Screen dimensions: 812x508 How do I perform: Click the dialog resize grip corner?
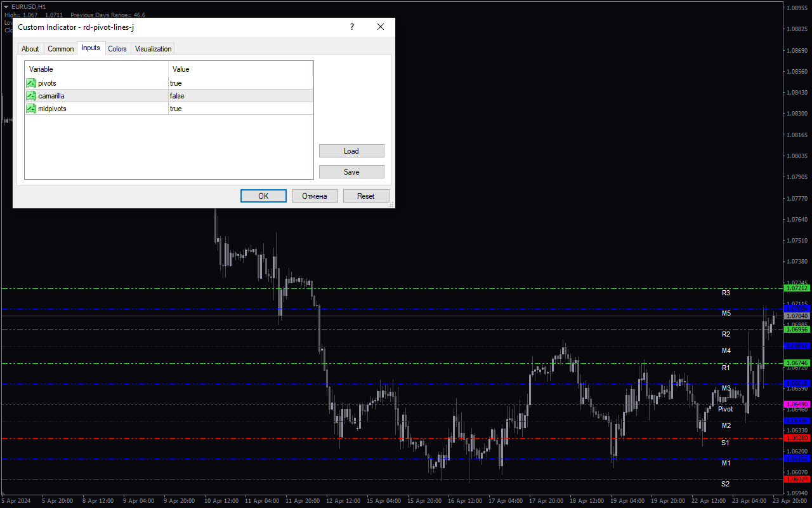pyautogui.click(x=391, y=204)
